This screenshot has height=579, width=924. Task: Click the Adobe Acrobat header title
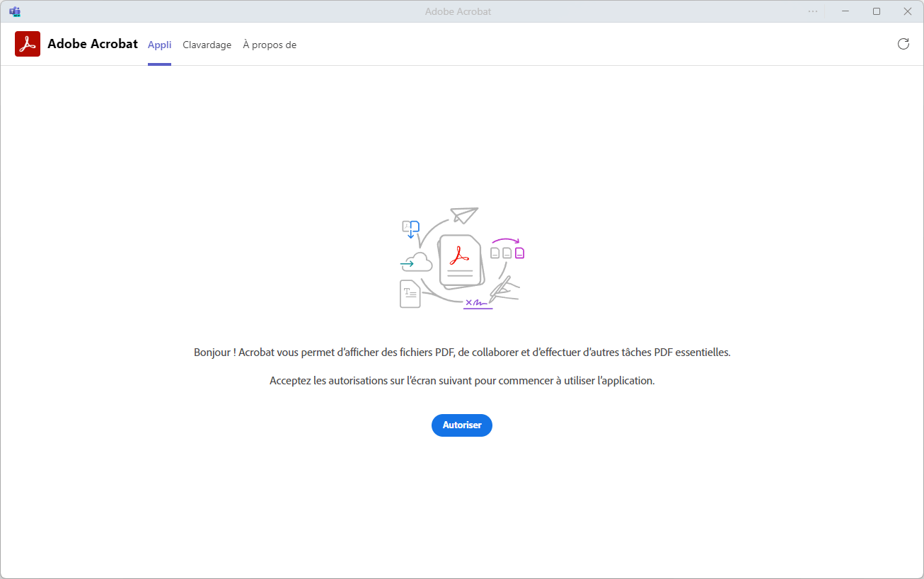[93, 43]
